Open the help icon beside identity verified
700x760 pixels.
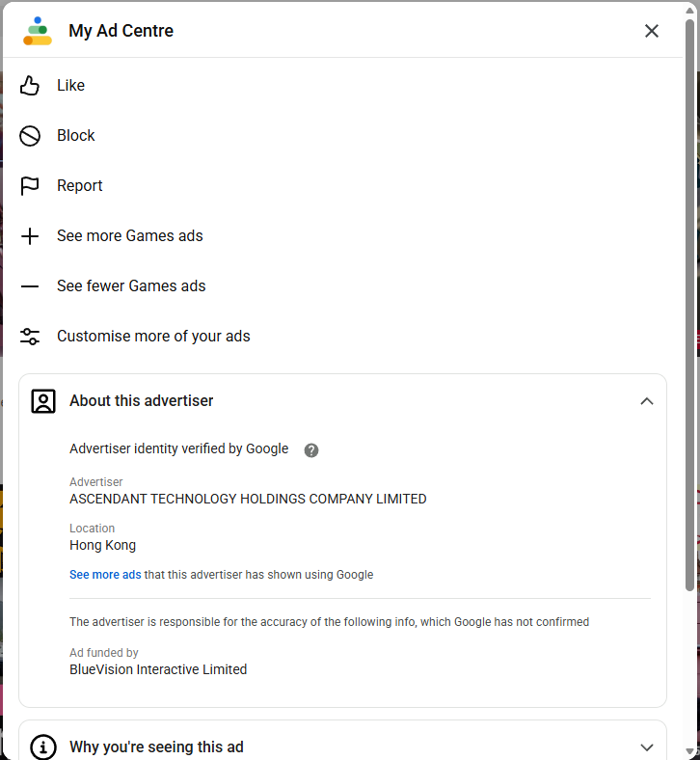coord(311,450)
